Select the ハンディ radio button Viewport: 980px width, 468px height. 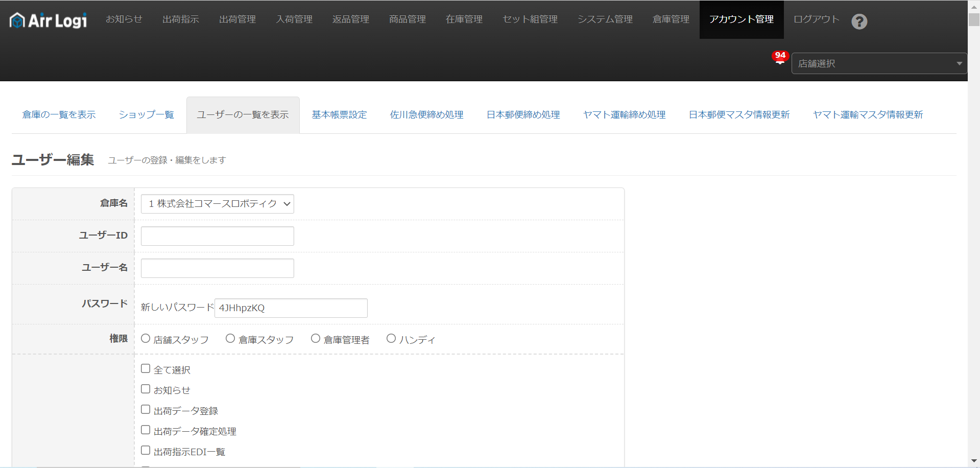[391, 338]
